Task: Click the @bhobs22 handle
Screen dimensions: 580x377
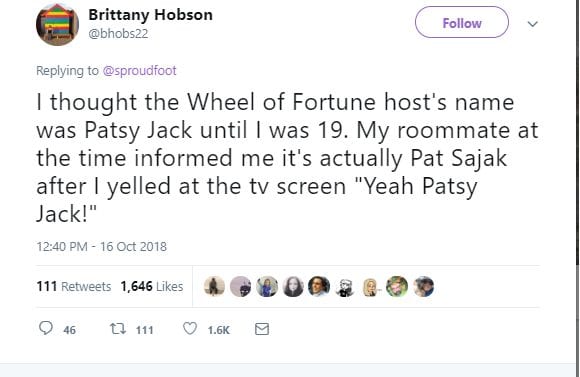Action: pyautogui.click(x=118, y=34)
